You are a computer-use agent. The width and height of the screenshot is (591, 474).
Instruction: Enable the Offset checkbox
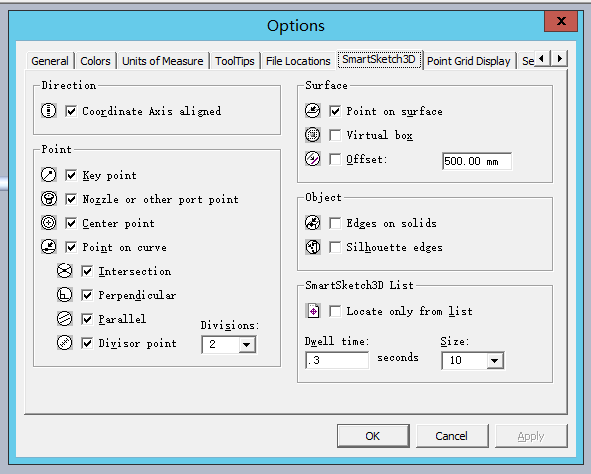[335, 159]
